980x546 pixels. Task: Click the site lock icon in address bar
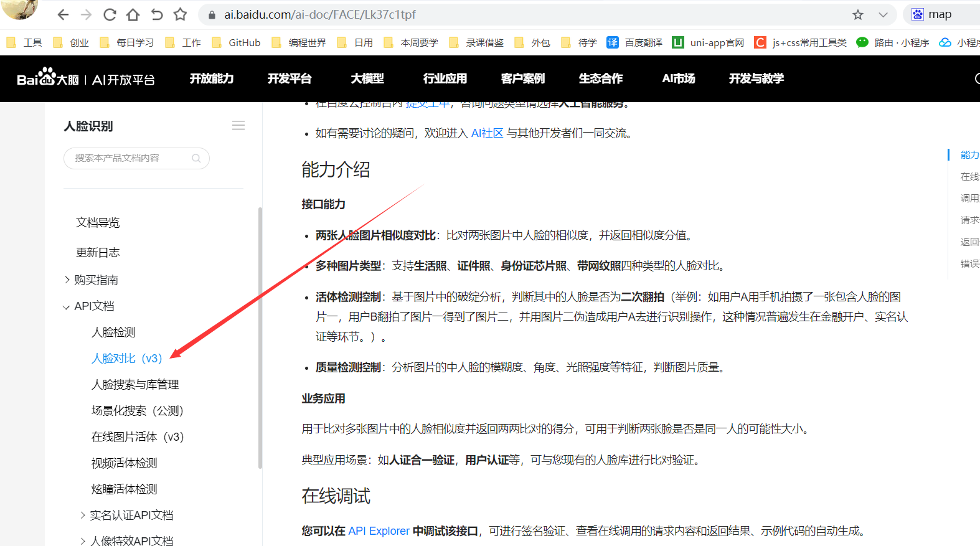212,14
